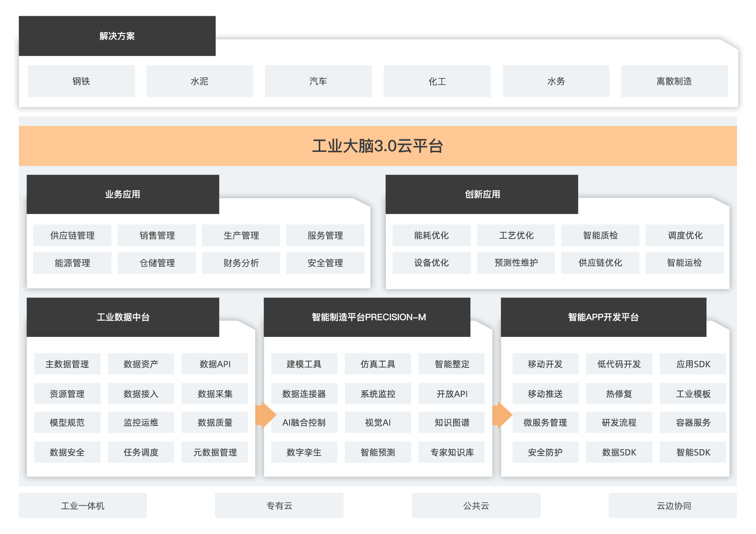Select 知识图谱 in PRECISION-M panel
This screenshot has height=534, width=756.
pyautogui.click(x=452, y=423)
